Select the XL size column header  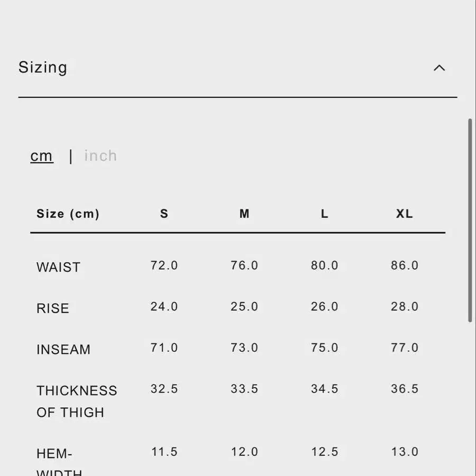[x=405, y=214]
